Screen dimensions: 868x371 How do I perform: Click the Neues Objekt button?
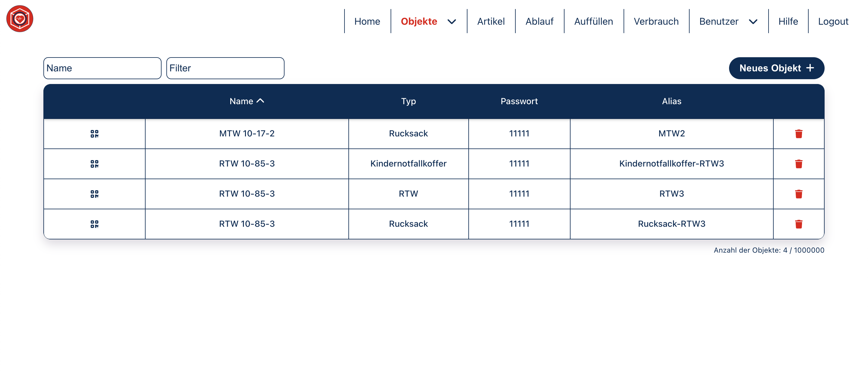pyautogui.click(x=776, y=68)
